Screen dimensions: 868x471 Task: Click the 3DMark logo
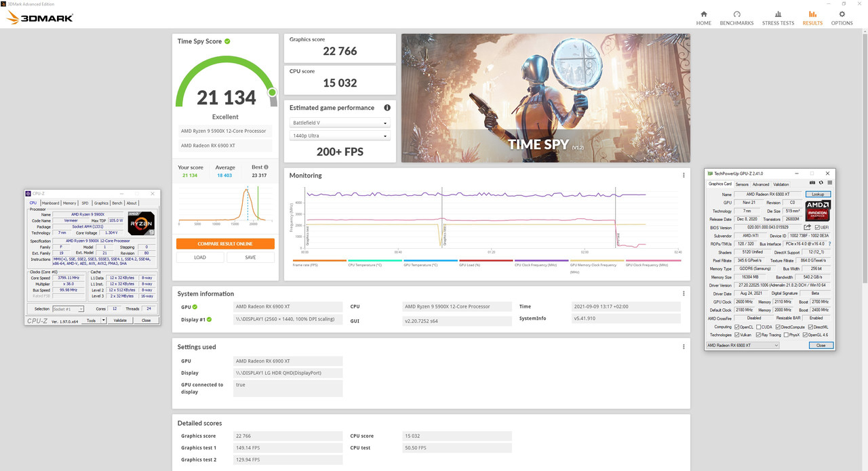pos(39,18)
